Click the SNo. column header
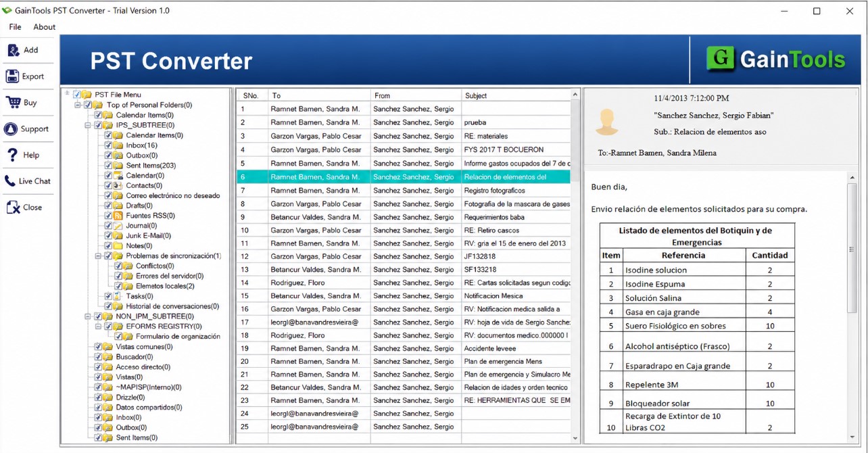This screenshot has width=868, height=453. 252,95
